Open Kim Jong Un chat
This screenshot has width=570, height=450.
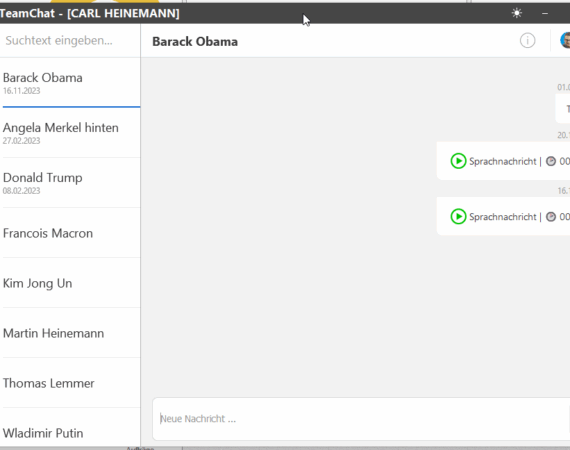coord(70,283)
